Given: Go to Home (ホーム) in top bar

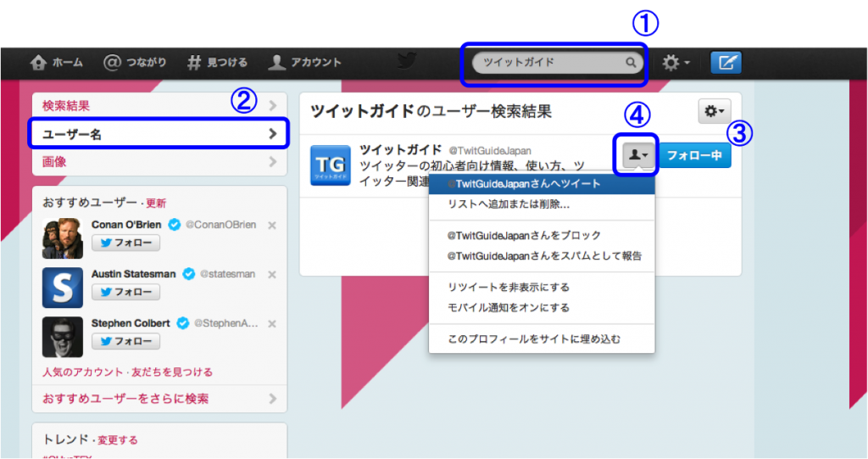Looking at the screenshot, I should 56,63.
